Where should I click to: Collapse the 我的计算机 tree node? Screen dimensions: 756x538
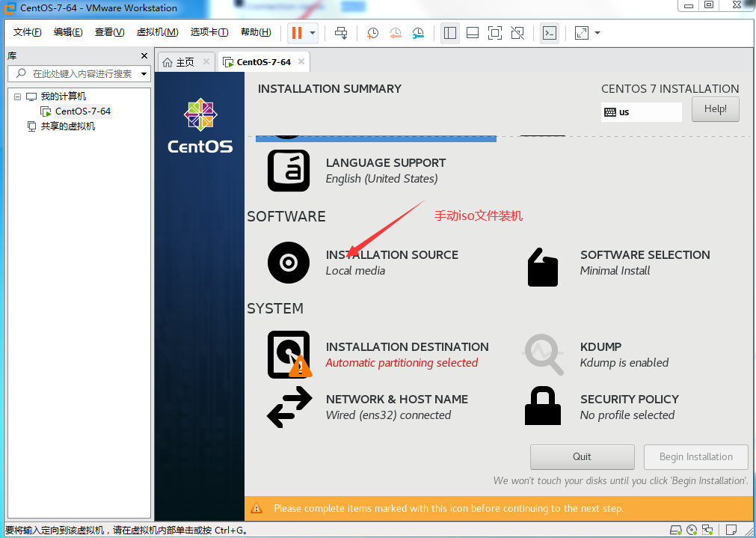click(17, 97)
